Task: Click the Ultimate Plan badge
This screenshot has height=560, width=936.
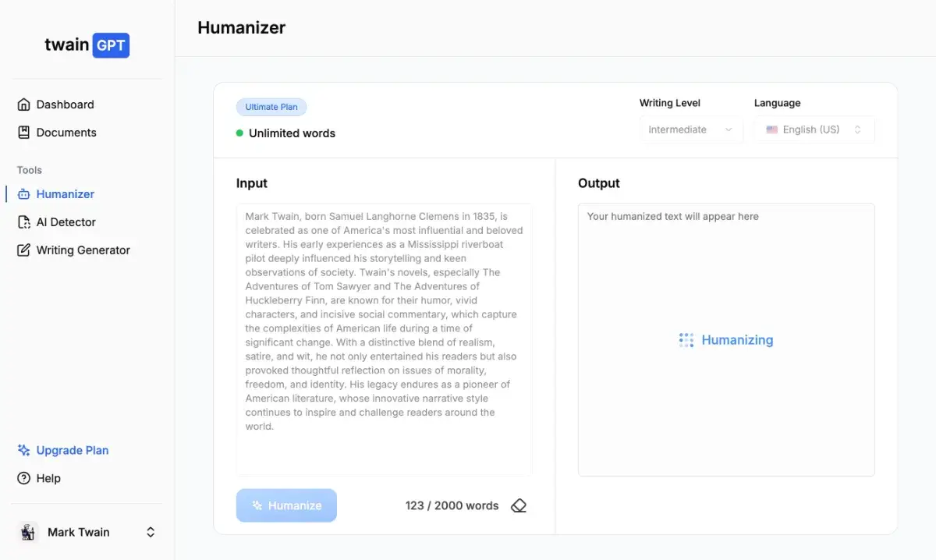Action: tap(271, 107)
